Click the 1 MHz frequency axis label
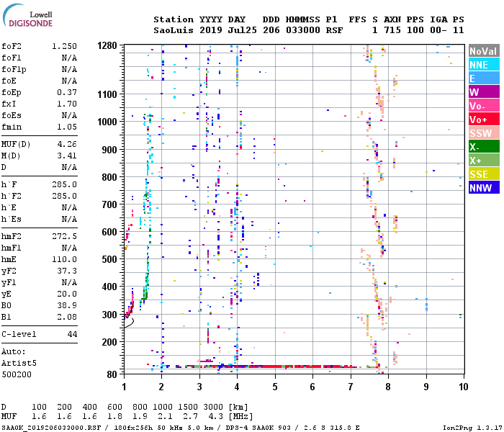 click(124, 387)
